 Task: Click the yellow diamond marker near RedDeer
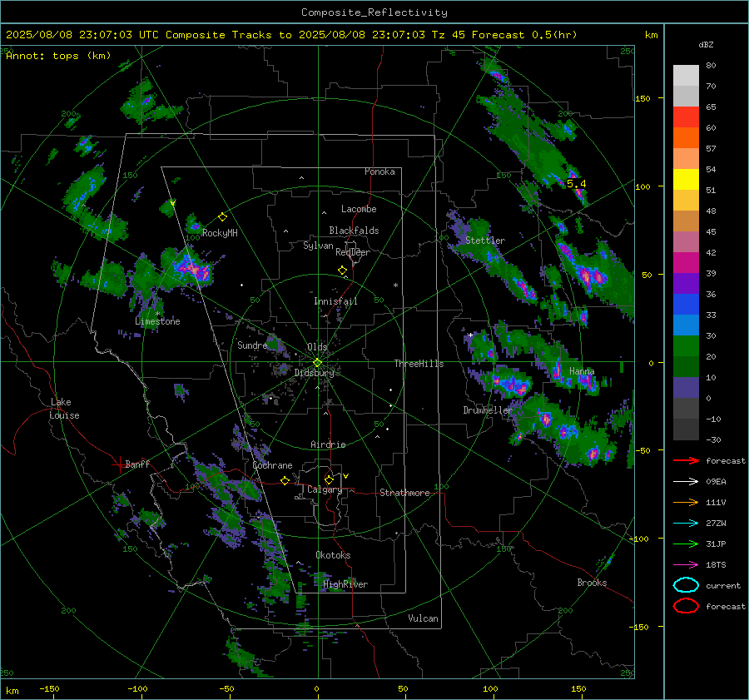342,271
